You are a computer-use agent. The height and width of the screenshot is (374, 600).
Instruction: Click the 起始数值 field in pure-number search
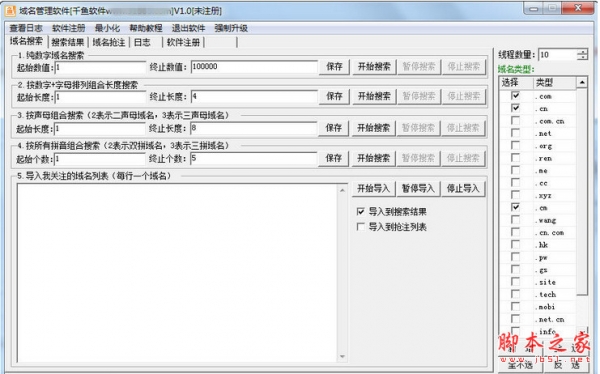(x=100, y=67)
